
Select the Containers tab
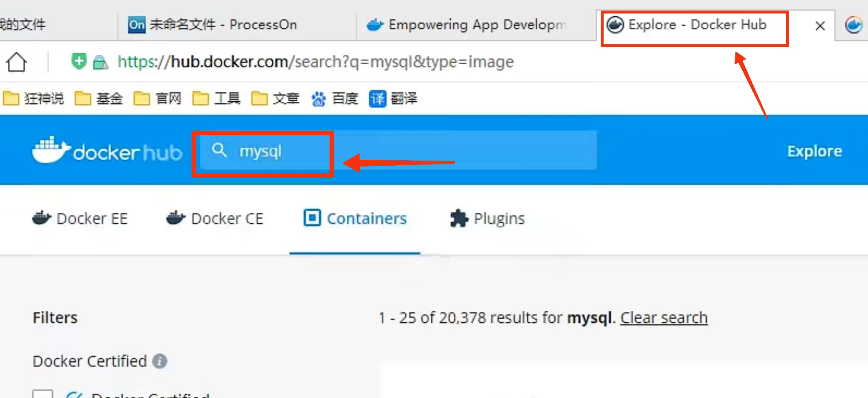coord(355,218)
